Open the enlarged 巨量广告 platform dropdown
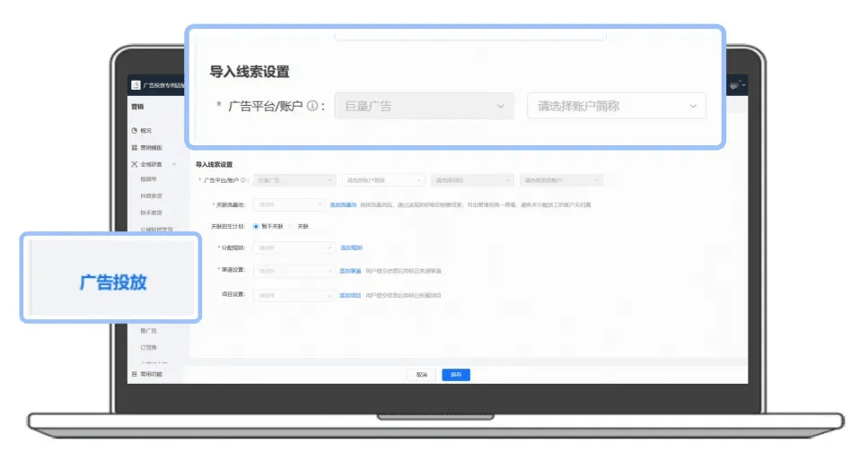 pos(424,106)
